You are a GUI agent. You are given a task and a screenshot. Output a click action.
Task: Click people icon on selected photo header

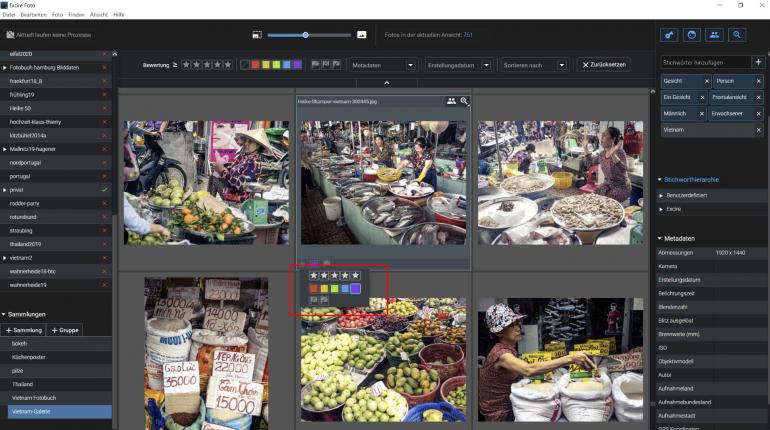(451, 101)
